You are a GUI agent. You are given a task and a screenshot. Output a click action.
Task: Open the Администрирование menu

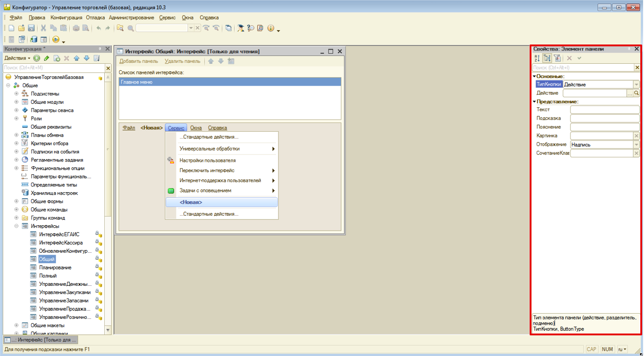[131, 17]
